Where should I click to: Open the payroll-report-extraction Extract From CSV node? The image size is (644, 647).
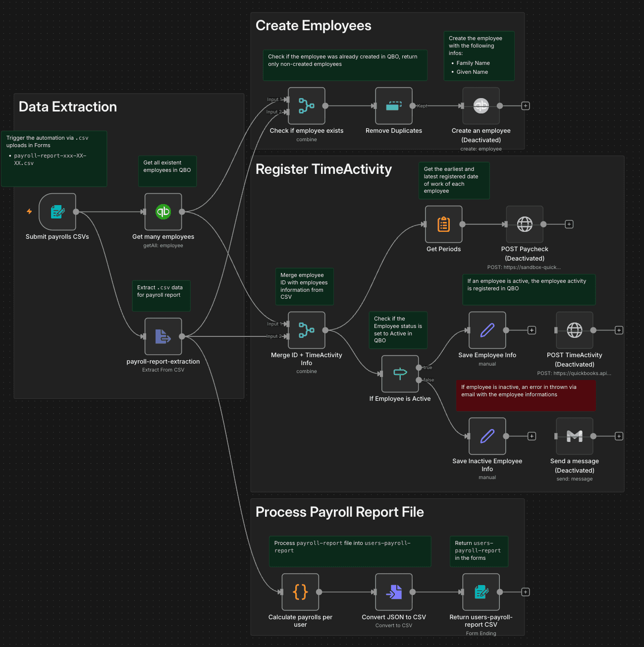click(163, 336)
